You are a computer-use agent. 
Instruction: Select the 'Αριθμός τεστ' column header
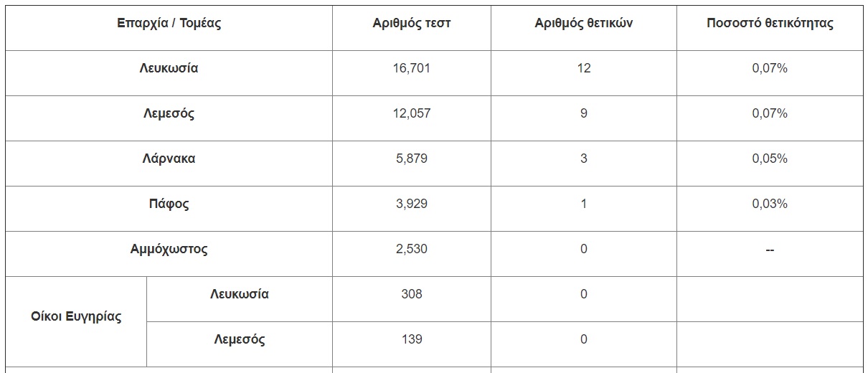click(412, 23)
